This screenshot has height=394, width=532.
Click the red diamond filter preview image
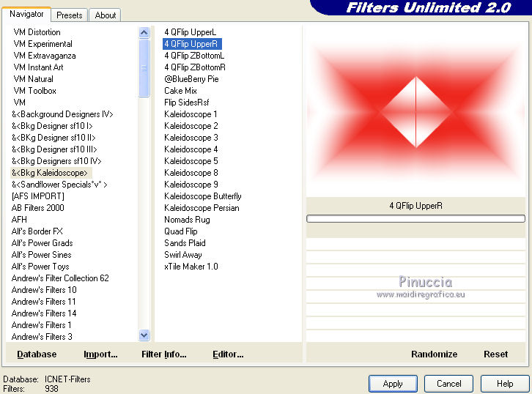[416, 112]
